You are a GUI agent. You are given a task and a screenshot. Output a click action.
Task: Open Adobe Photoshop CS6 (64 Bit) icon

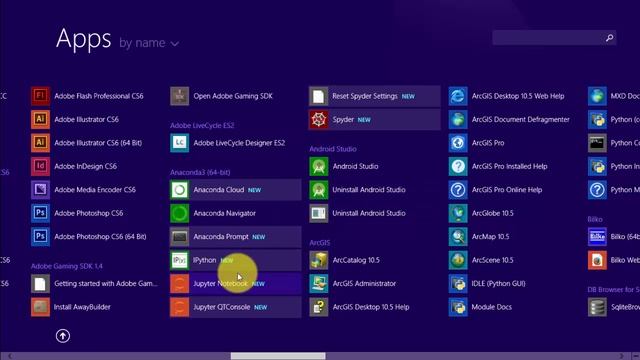click(x=40, y=236)
